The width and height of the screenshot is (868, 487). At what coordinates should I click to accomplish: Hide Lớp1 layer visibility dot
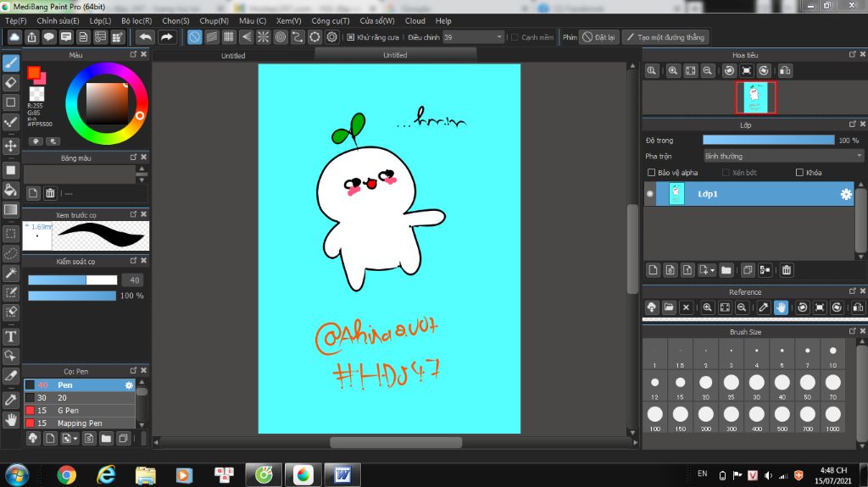pyautogui.click(x=650, y=194)
